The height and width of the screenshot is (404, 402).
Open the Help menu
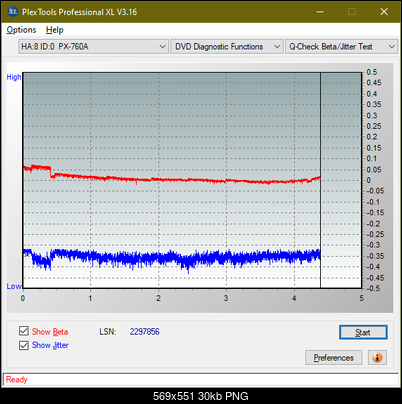click(x=55, y=30)
